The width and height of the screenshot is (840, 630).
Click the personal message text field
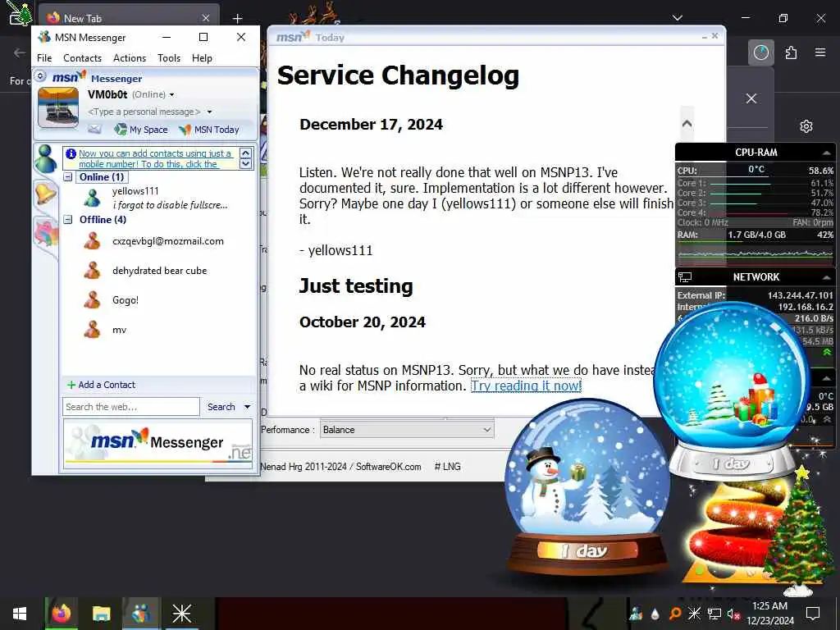coord(144,112)
